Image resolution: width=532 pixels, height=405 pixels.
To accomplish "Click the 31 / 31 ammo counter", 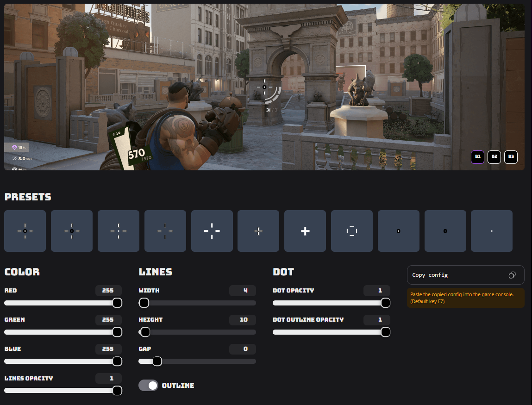I will [272, 110].
